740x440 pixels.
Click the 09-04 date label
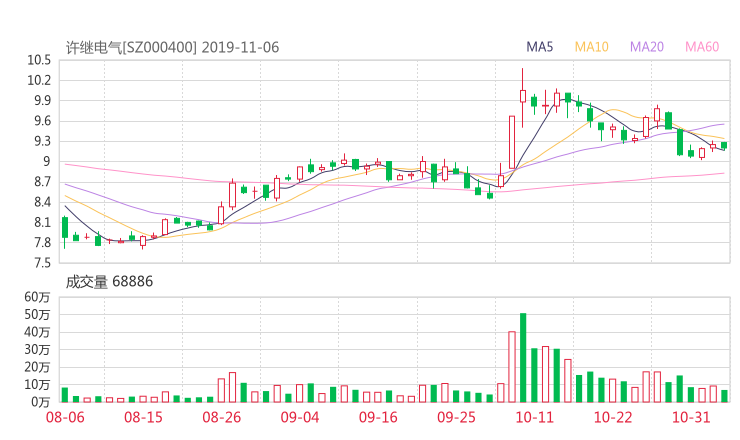point(300,417)
